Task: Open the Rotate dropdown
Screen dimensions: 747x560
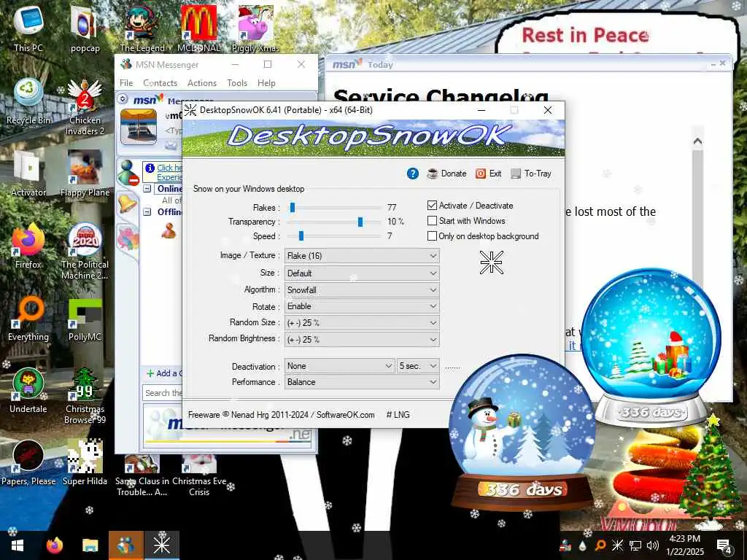Action: (362, 306)
